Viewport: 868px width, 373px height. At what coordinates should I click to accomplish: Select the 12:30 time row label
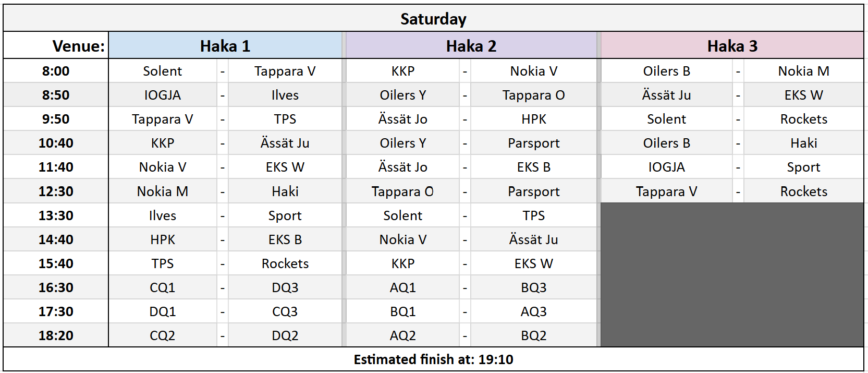[x=56, y=191]
